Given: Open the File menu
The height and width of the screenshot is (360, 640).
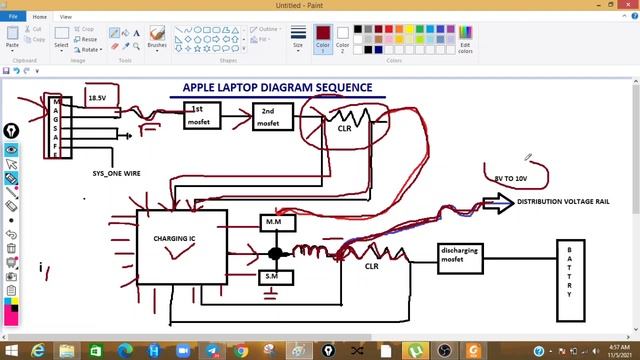Looking at the screenshot, I should [x=13, y=17].
